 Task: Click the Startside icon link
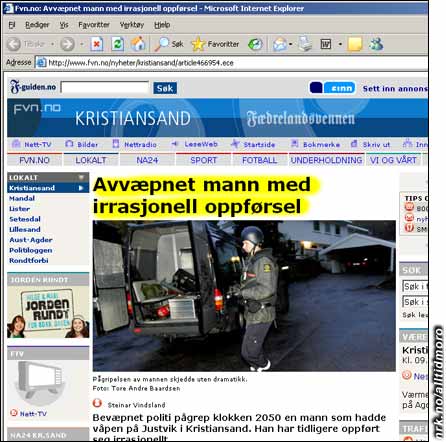point(235,144)
